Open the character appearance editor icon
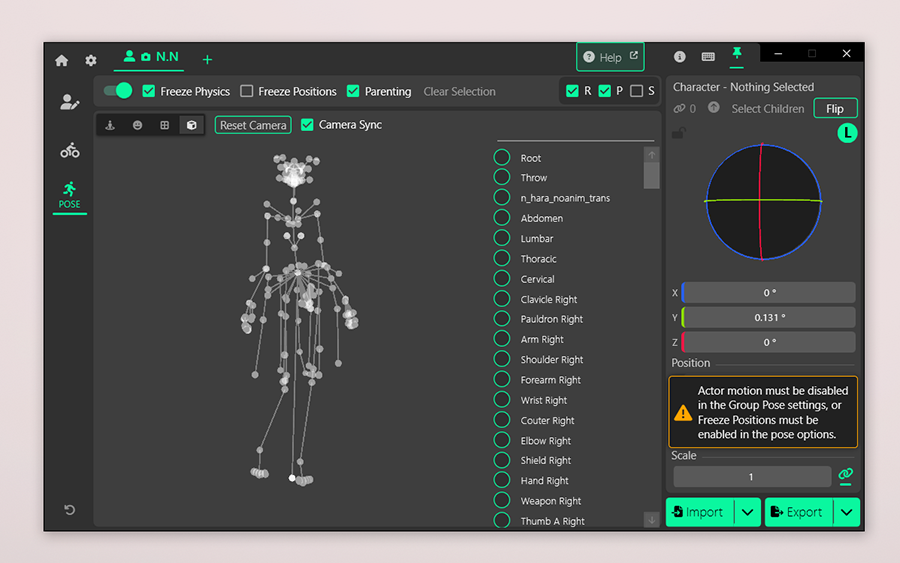This screenshot has width=900, height=563. pyautogui.click(x=69, y=102)
